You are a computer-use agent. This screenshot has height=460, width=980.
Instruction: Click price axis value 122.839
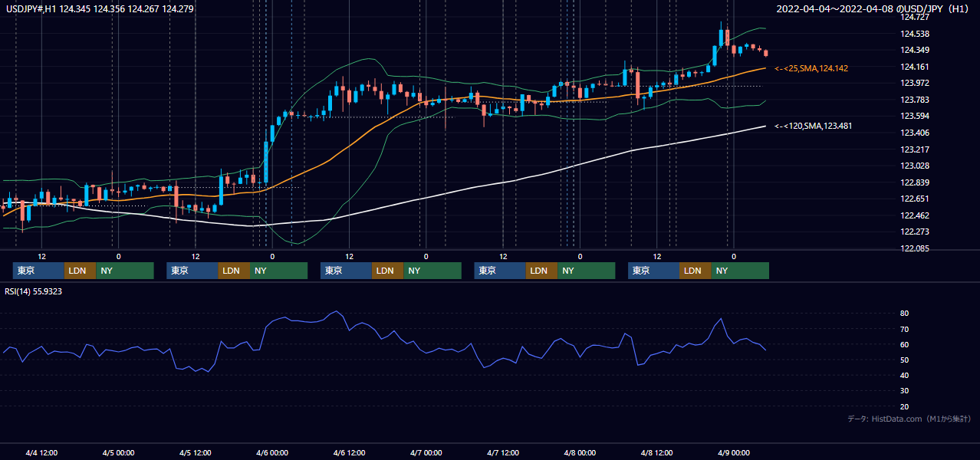pyautogui.click(x=914, y=182)
